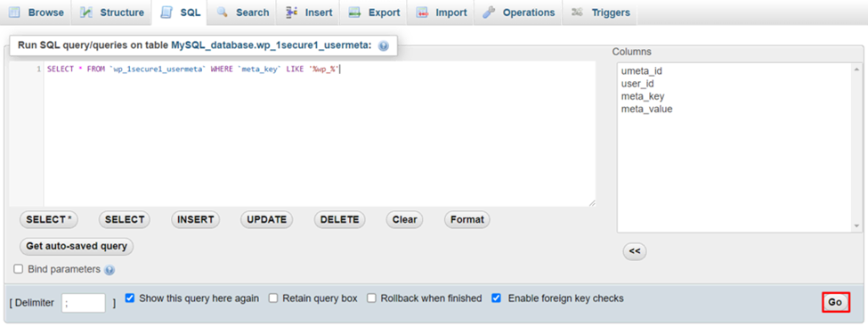The image size is (868, 327).
Task: Click the Triggers tab icon
Action: tap(578, 12)
